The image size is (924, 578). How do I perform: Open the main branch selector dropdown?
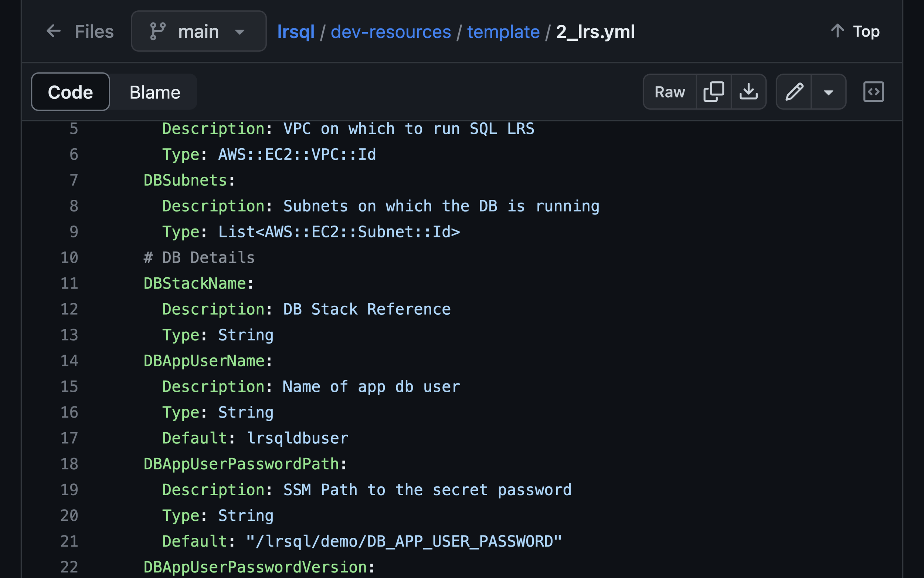click(x=198, y=31)
